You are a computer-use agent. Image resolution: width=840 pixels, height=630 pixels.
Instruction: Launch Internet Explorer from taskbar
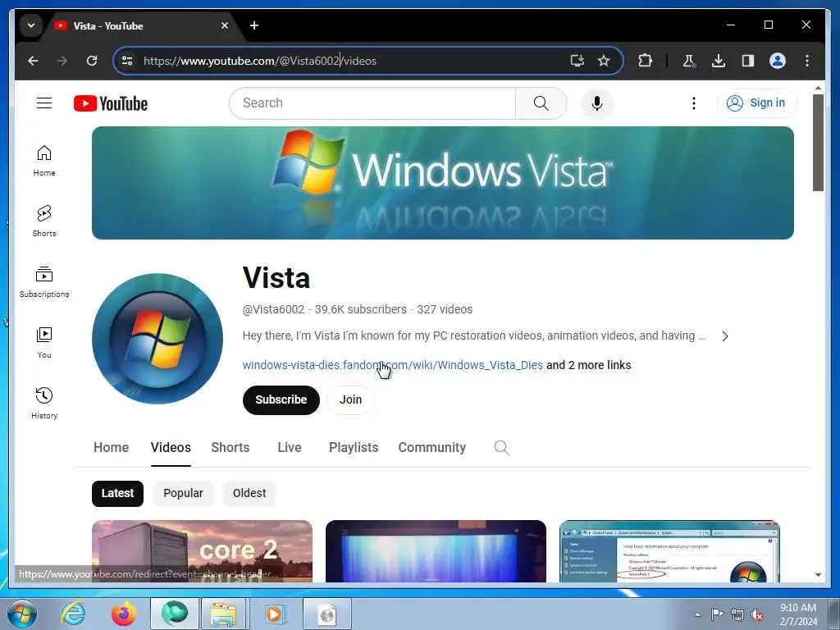click(73, 614)
